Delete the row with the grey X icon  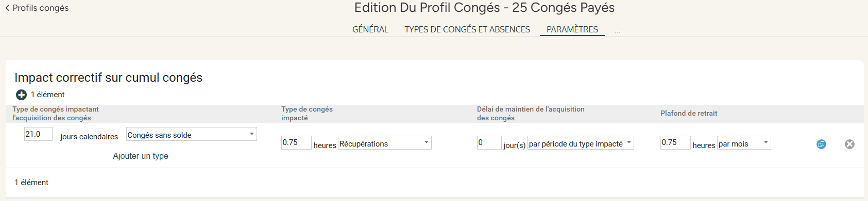coord(849,144)
